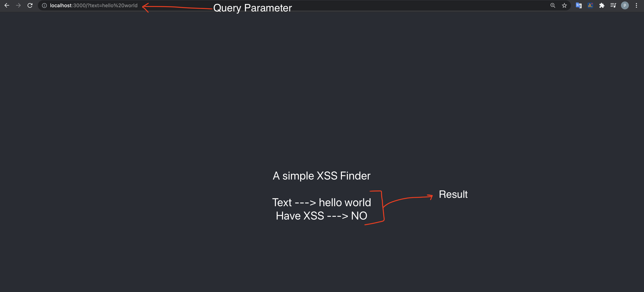Bookmark this page with the star

[564, 5]
